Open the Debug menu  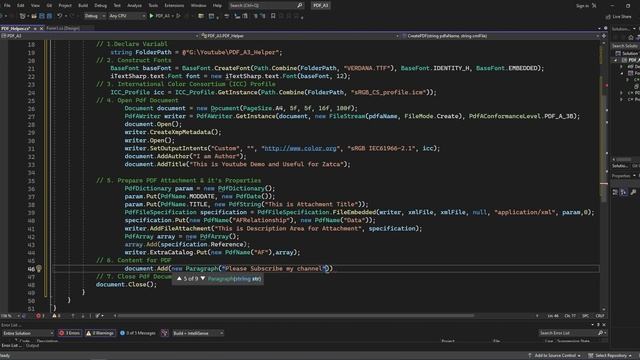coord(100,6)
